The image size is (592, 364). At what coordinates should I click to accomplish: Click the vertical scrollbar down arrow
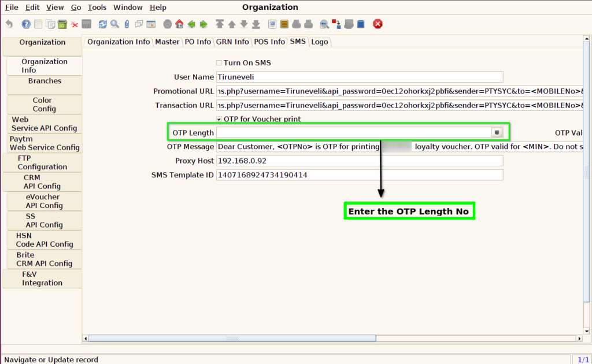[586, 331]
